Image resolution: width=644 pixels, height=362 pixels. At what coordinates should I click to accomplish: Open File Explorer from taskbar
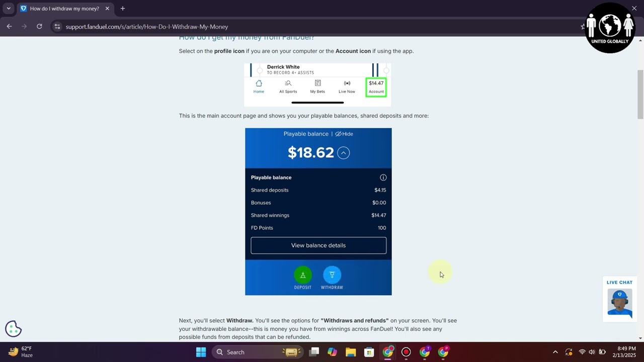[x=351, y=352]
